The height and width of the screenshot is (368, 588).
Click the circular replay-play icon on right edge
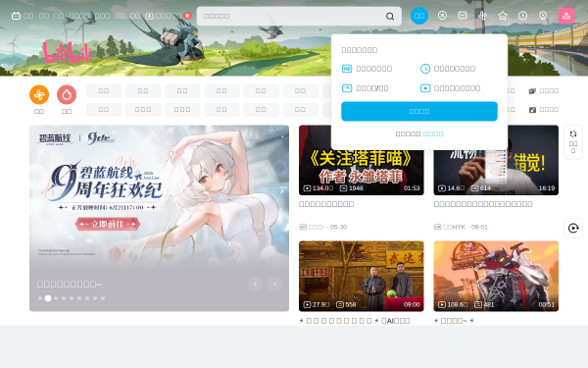click(x=573, y=228)
